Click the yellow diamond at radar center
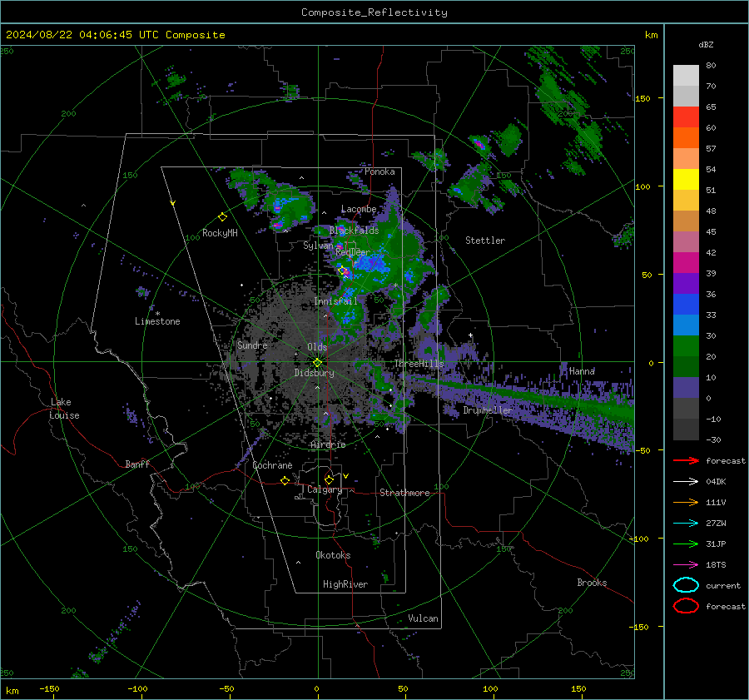The width and height of the screenshot is (749, 700). tap(318, 363)
